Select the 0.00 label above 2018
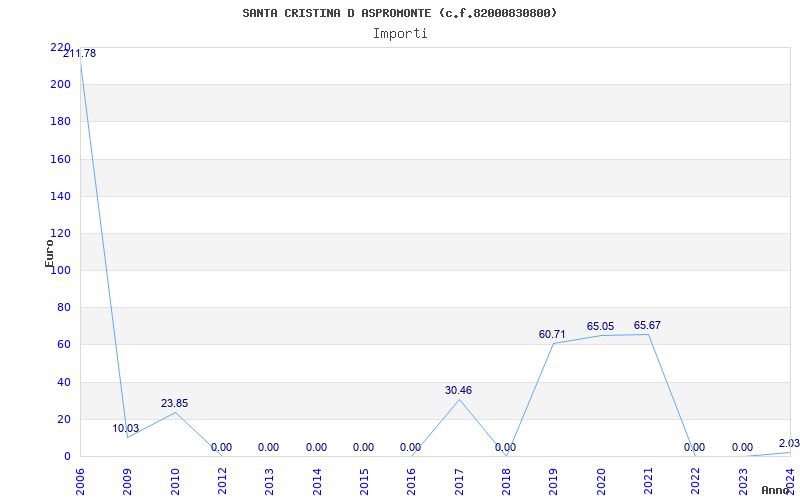Screen dimensions: 800x500 pyautogui.click(x=505, y=447)
